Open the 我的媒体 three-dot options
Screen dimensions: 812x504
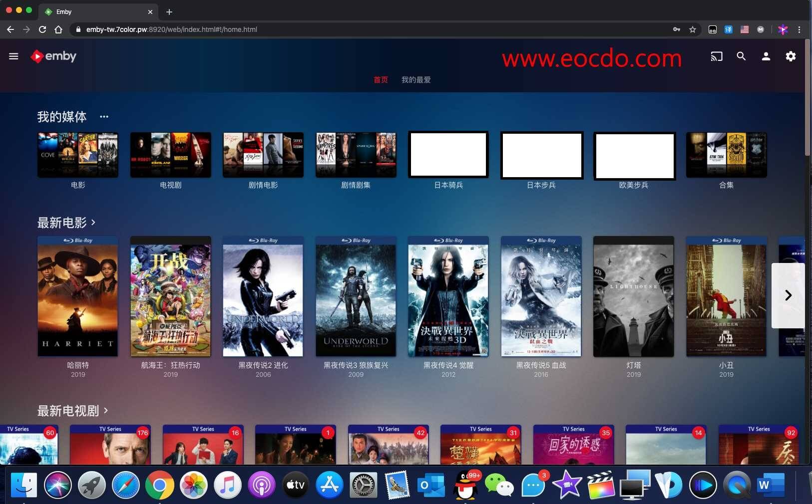point(104,117)
